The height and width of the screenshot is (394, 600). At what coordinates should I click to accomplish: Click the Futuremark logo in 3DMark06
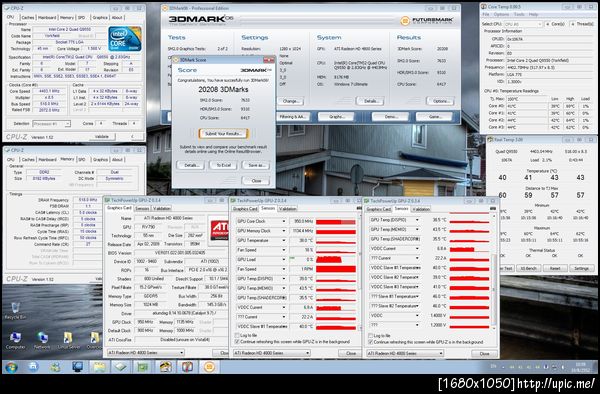[427, 20]
